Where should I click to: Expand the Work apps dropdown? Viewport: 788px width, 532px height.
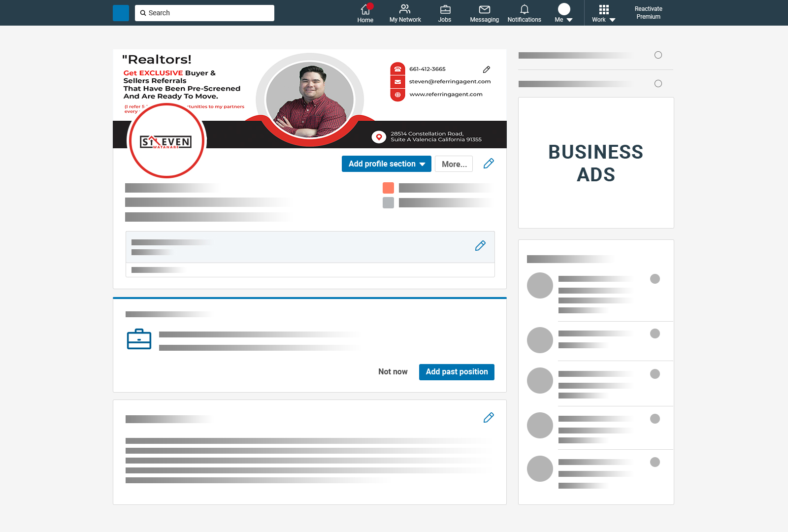[604, 13]
